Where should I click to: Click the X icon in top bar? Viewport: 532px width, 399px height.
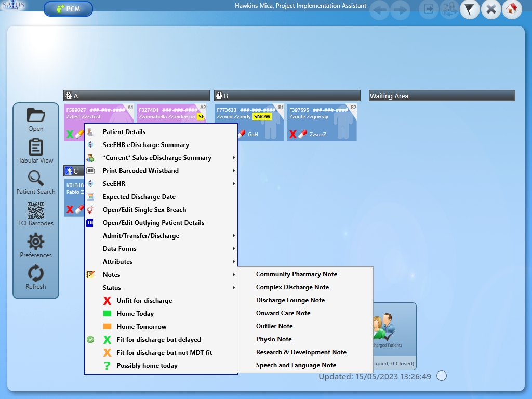[x=491, y=9]
